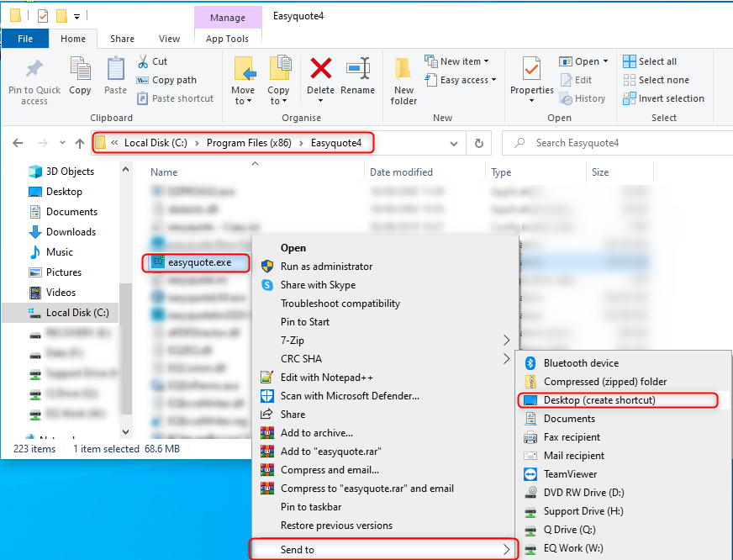Click Invert selection in the ribbon
This screenshot has height=560, width=733.
(x=663, y=98)
